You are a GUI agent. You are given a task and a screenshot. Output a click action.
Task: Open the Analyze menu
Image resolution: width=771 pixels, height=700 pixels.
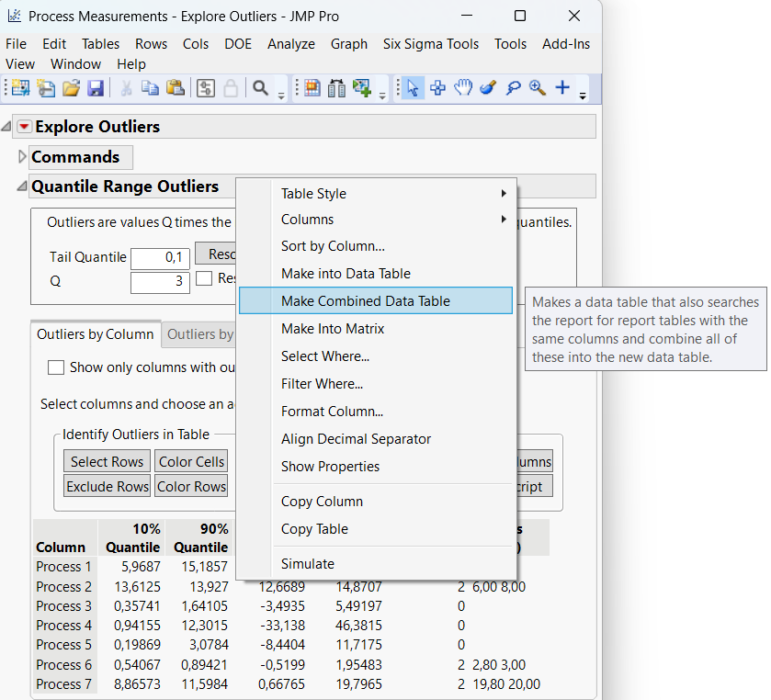pos(291,43)
